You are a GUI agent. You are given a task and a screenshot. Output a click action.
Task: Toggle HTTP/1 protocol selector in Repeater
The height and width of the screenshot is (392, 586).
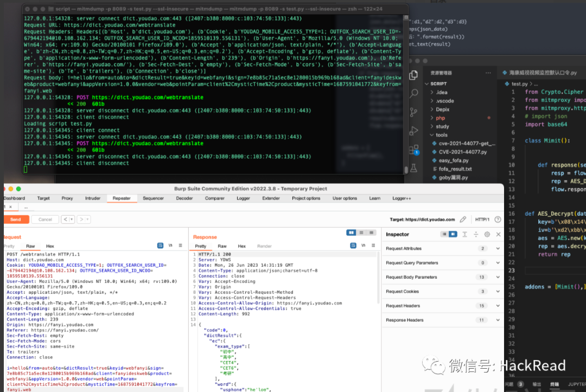pos(482,220)
